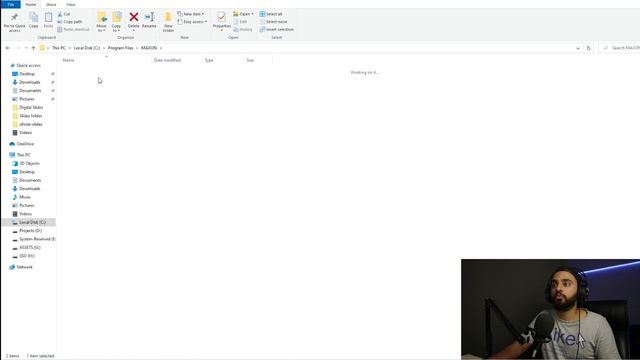Click the Paste icon in the ribbon
This screenshot has height=360, width=640.
click(x=48, y=18)
